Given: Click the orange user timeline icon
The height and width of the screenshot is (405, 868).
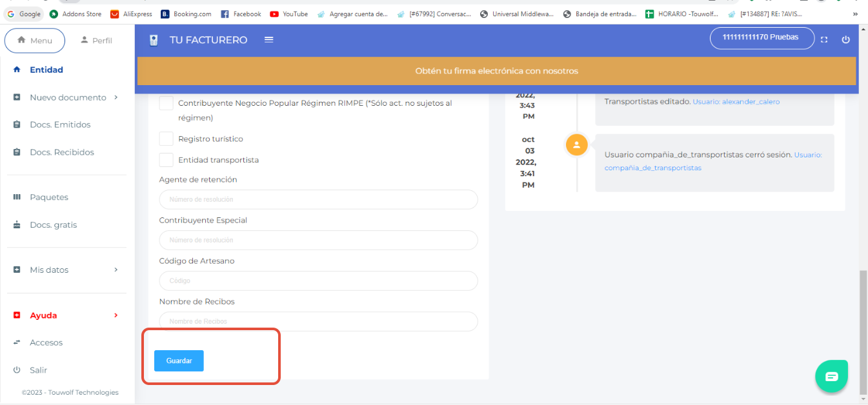Looking at the screenshot, I should [576, 145].
